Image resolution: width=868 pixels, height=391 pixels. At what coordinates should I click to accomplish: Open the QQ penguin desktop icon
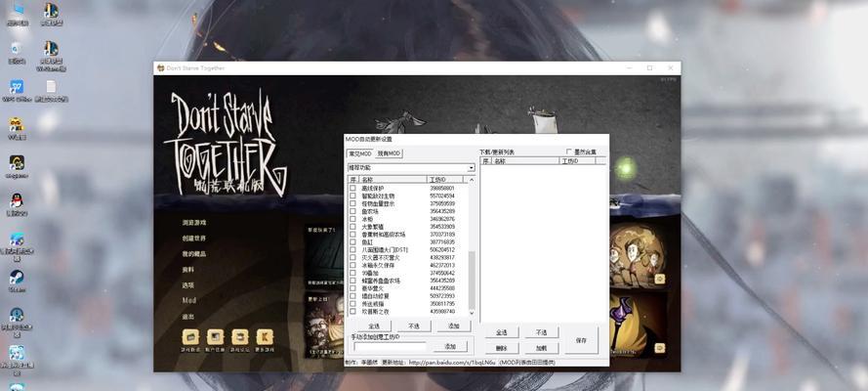[x=17, y=201]
